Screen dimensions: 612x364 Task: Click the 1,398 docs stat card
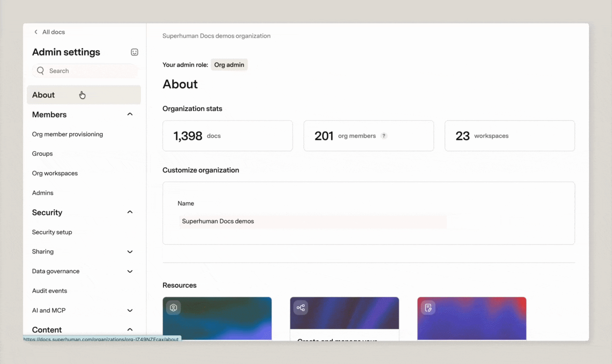(x=227, y=136)
